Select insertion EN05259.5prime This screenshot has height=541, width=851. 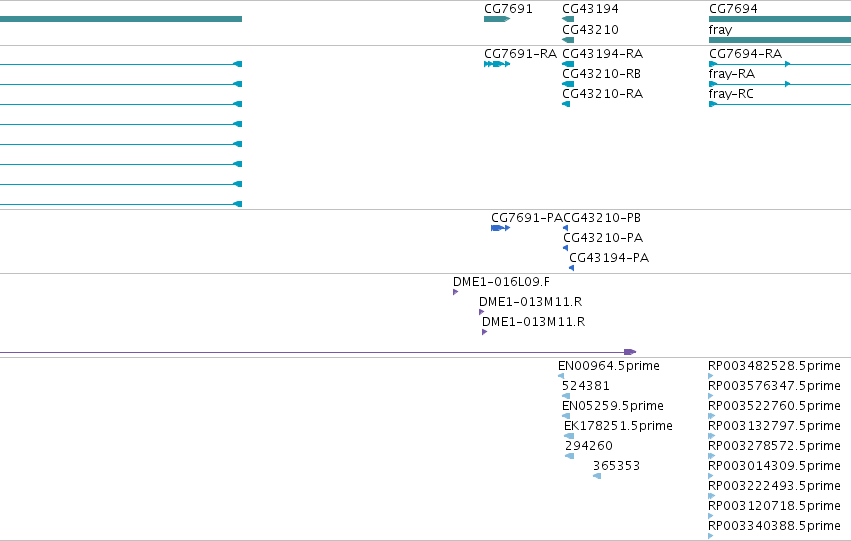tap(613, 406)
